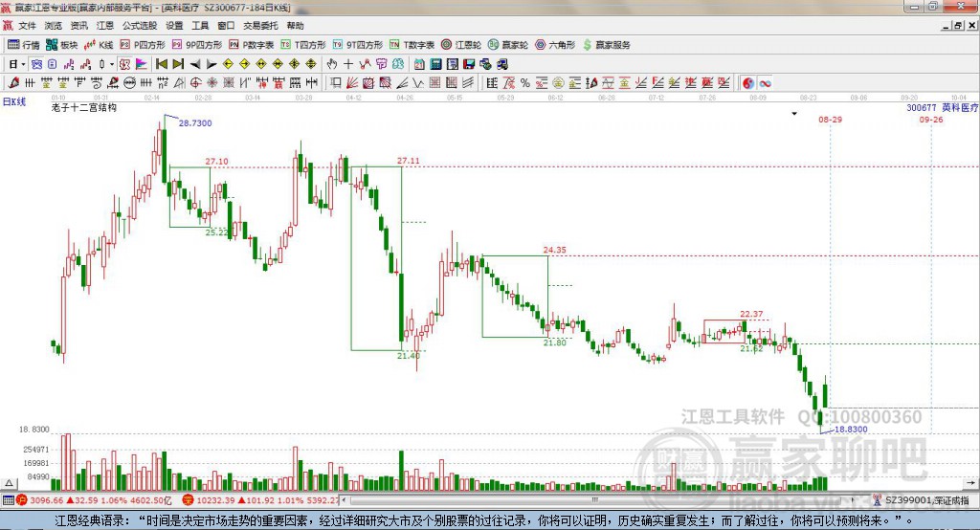Screen dimensions: 980x530
Task: Select the crosshair plus cursor tool
Action: pyautogui.click(x=348, y=64)
